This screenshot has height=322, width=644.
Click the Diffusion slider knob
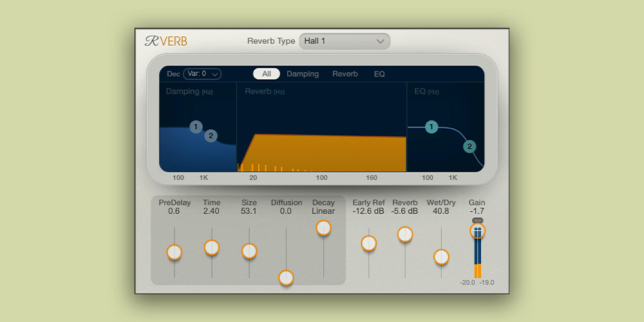coord(287,278)
